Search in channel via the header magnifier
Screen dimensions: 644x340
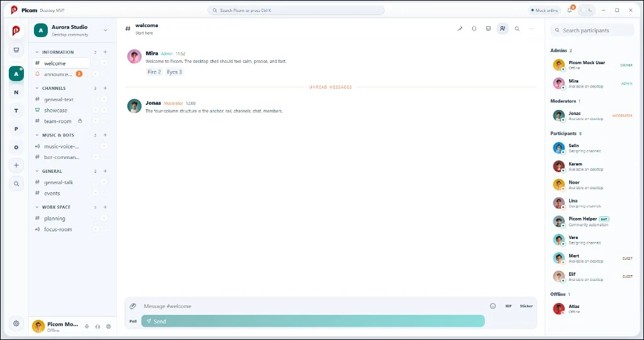(x=517, y=29)
